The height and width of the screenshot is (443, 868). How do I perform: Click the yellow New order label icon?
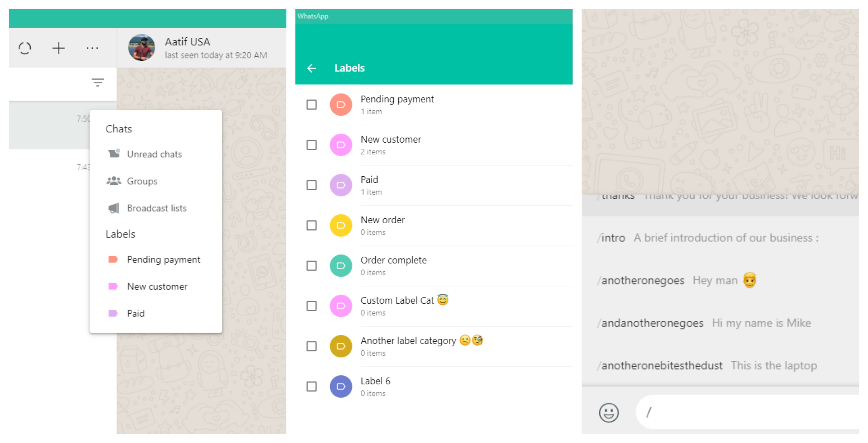point(341,225)
